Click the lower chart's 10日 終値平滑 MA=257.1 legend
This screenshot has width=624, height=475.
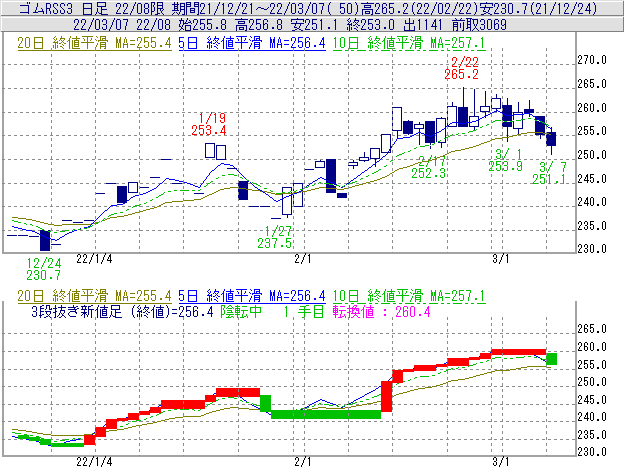pos(409,296)
